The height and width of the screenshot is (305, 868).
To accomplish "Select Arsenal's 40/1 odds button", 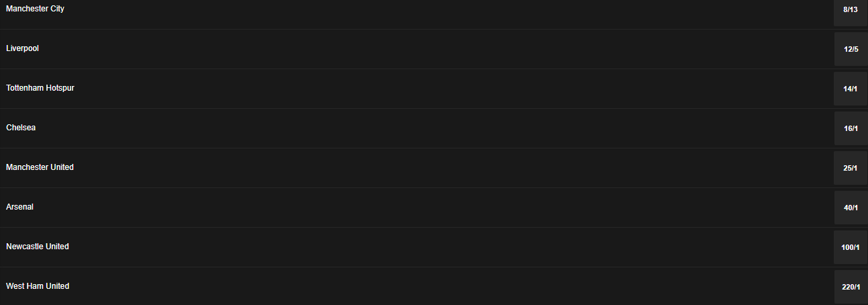I will click(x=851, y=208).
